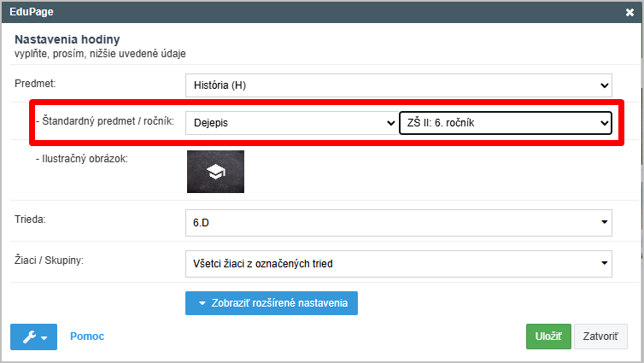644x363 pixels.
Task: Click the Nastavenia hodiny heading
Action: tap(67, 39)
